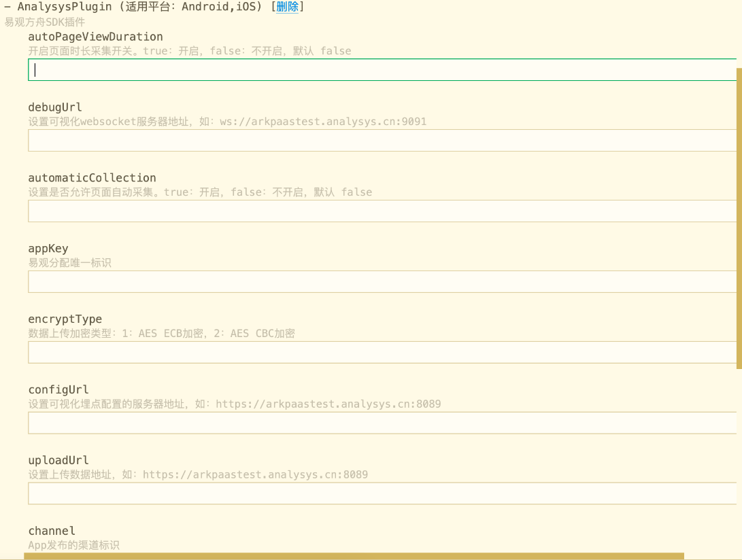
Task: Select the channel label text
Action: coord(52,531)
